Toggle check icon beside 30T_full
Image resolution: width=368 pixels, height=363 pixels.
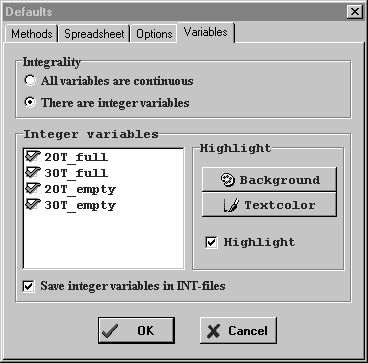[33, 172]
